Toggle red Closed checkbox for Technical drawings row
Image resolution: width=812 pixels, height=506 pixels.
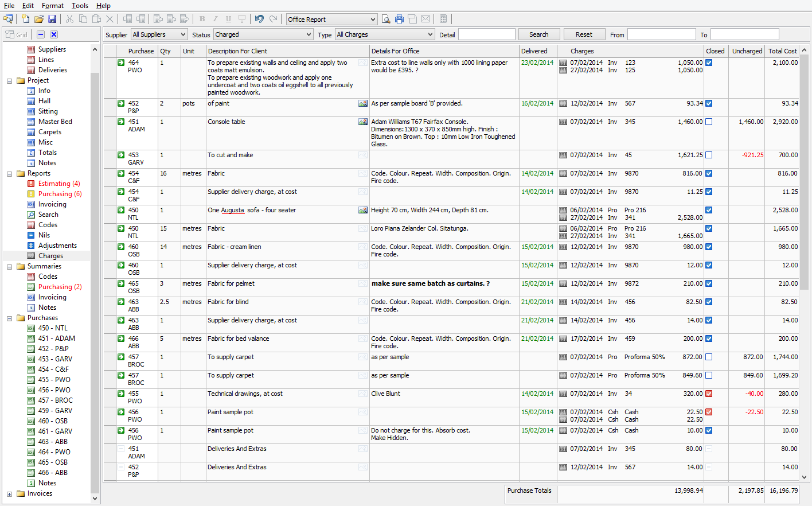click(x=709, y=394)
